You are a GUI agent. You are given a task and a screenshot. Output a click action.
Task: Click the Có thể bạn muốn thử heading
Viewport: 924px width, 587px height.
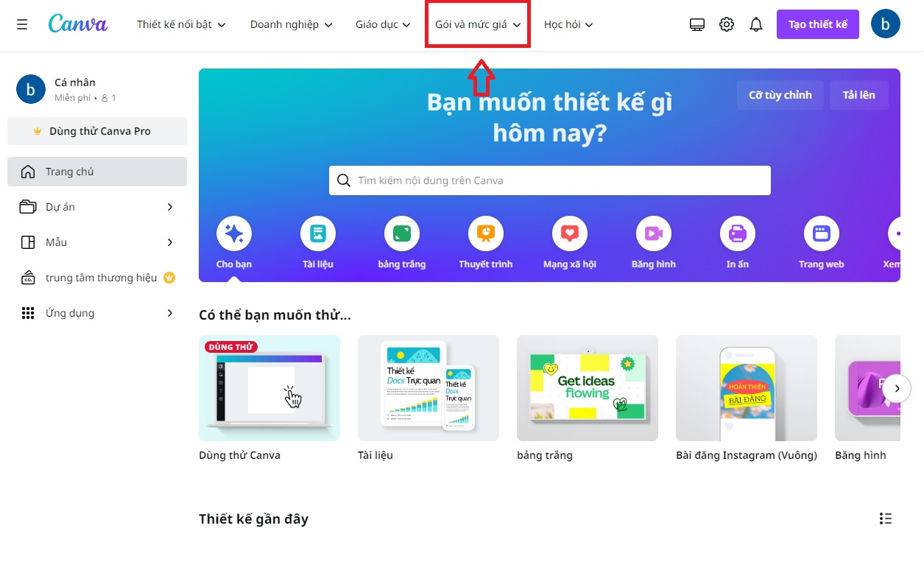(275, 315)
